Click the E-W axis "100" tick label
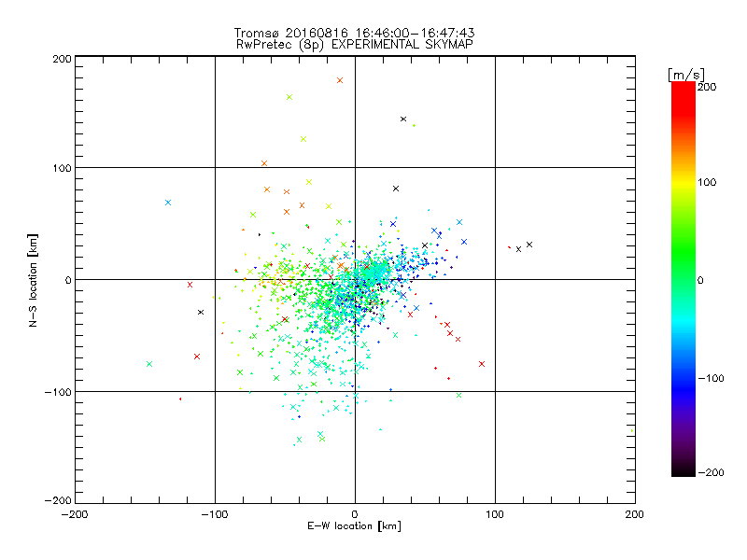 click(495, 514)
